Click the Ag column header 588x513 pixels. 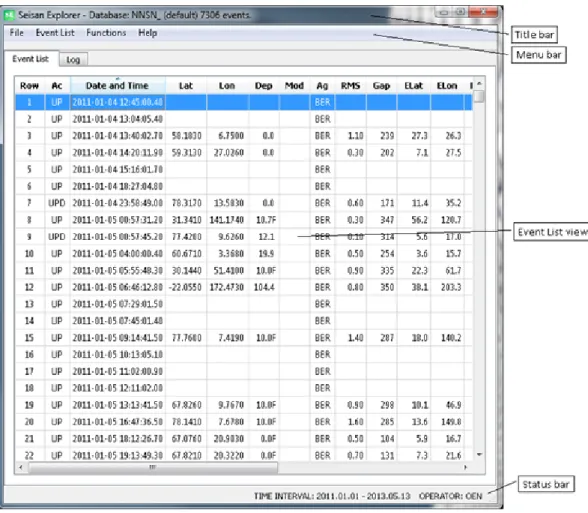pyautogui.click(x=322, y=86)
